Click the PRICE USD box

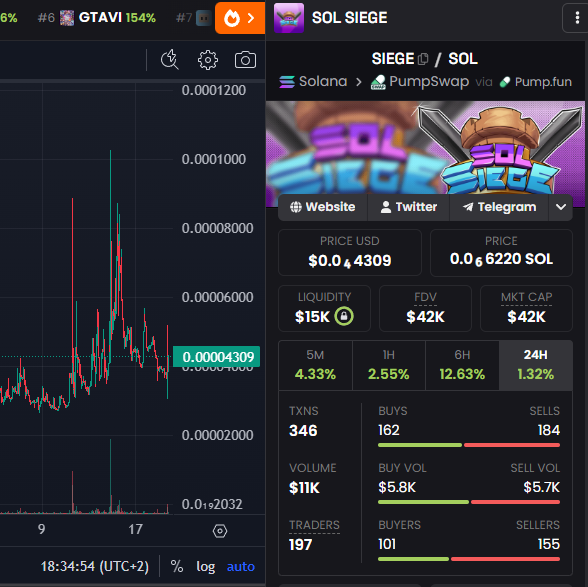pyautogui.click(x=350, y=252)
